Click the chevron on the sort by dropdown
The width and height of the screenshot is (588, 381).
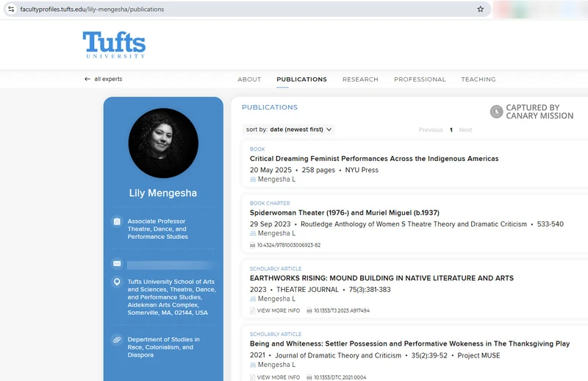pos(329,129)
